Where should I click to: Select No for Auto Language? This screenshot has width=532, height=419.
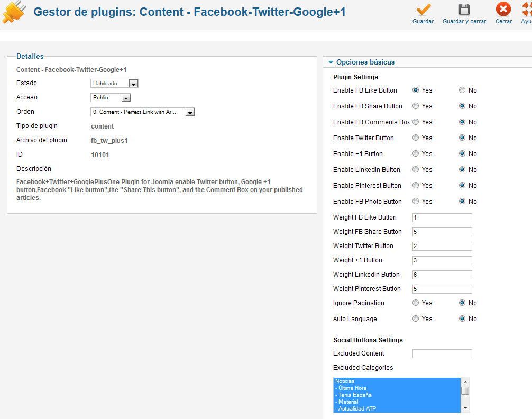(x=462, y=319)
